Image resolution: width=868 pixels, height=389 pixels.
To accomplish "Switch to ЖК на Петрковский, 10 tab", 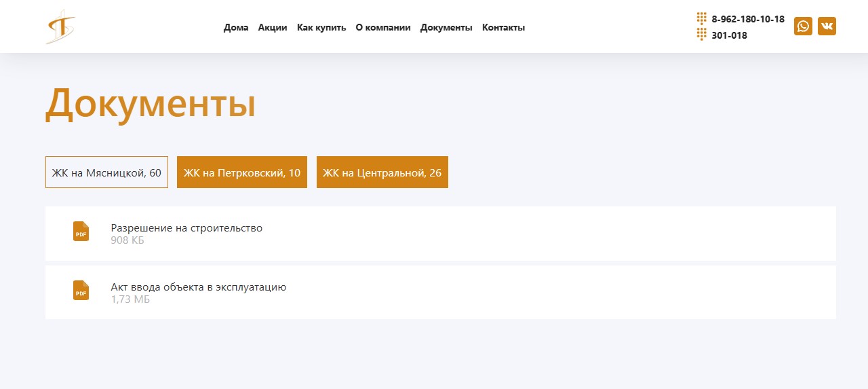I will tap(242, 172).
